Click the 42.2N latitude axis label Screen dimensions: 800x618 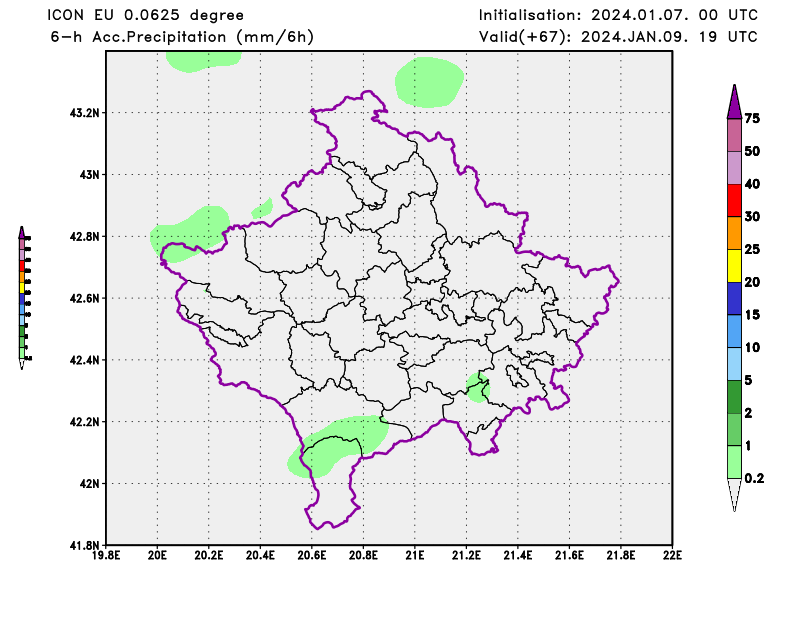point(84,422)
